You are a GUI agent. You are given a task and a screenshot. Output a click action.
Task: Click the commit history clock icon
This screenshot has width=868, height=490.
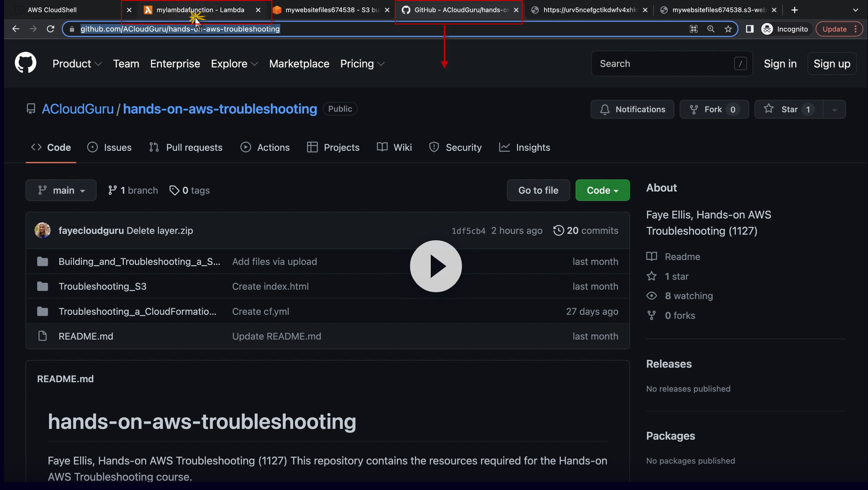(x=559, y=230)
